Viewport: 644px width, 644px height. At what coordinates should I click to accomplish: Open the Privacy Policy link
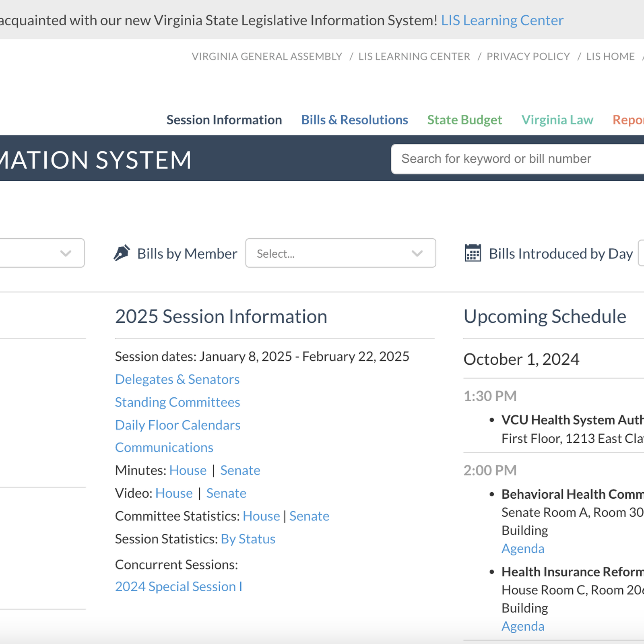click(528, 56)
